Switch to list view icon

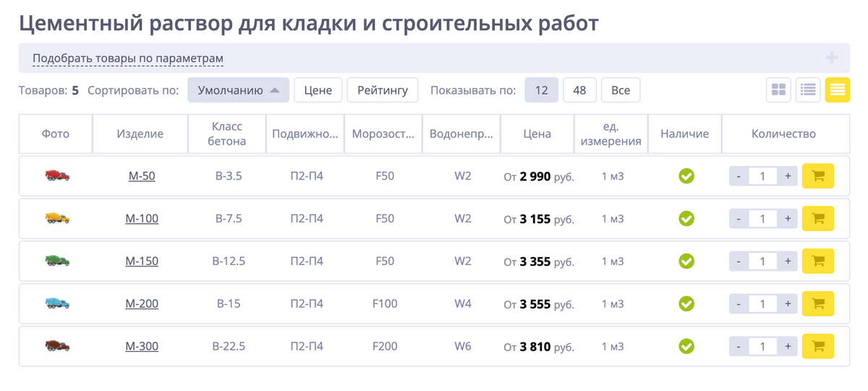(x=808, y=90)
